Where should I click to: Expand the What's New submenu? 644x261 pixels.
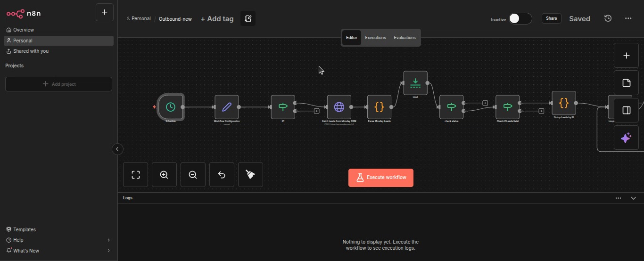point(108,251)
